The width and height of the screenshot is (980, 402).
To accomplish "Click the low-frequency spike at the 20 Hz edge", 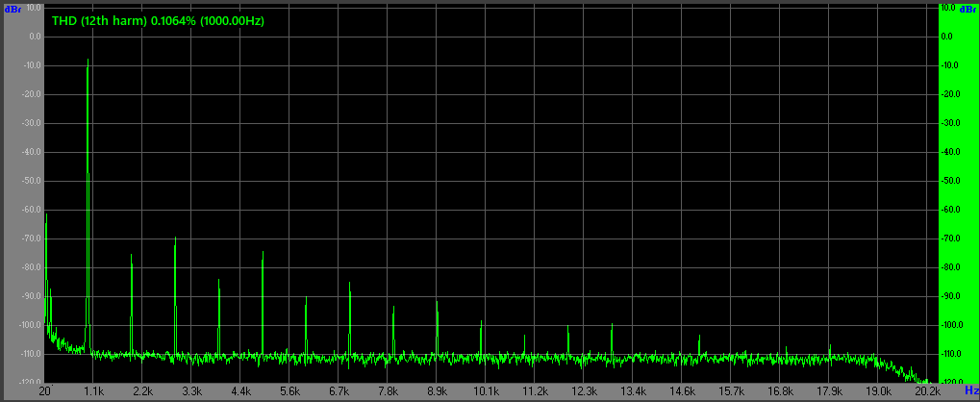I will [x=46, y=215].
